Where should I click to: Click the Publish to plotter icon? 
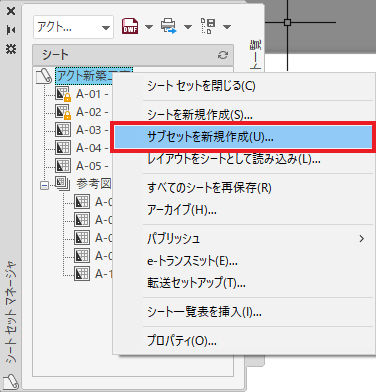[x=169, y=26]
